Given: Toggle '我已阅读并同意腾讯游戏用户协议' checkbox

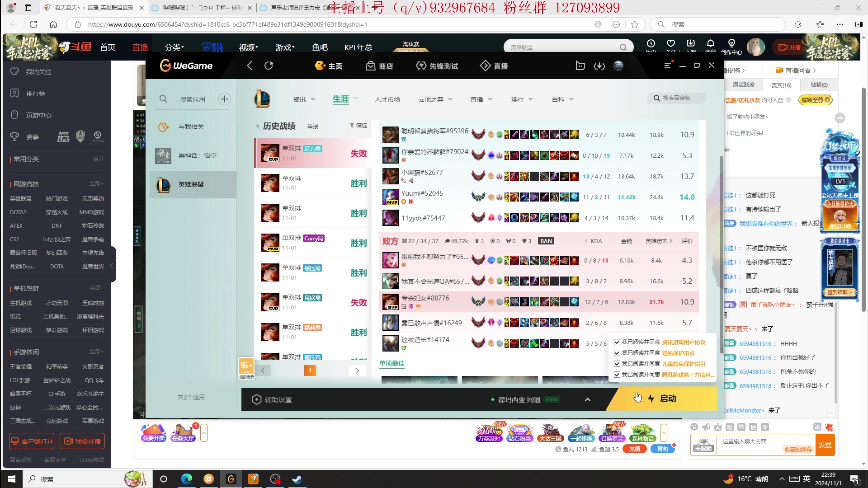Looking at the screenshot, I should (617, 342).
